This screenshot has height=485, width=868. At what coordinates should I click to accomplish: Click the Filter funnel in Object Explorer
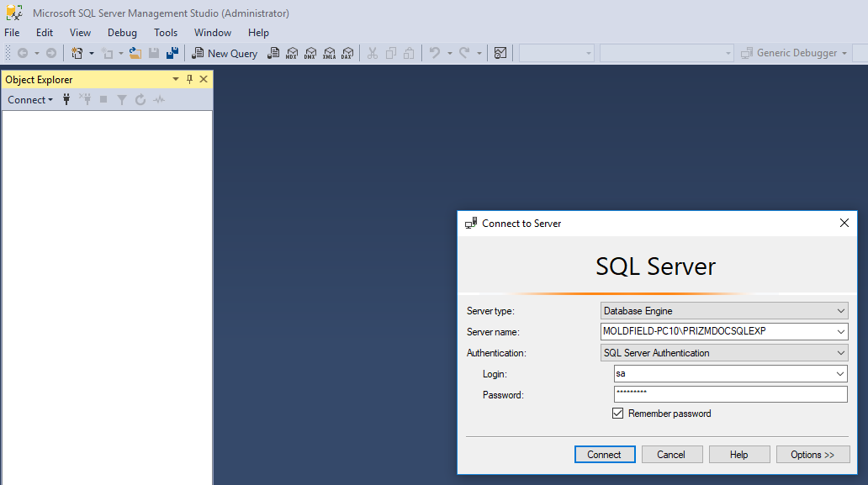[122, 99]
